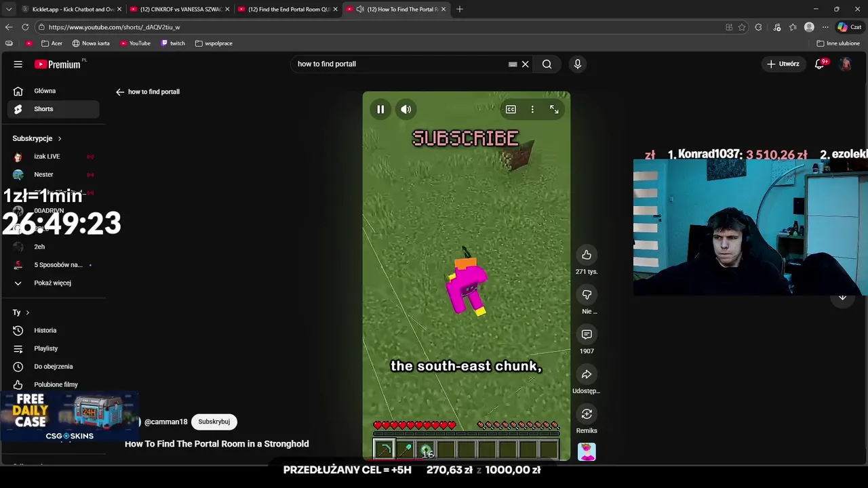Image resolution: width=868 pixels, height=488 pixels.
Task: Open Nowa karta bookmark
Action: pyautogui.click(x=91, y=43)
